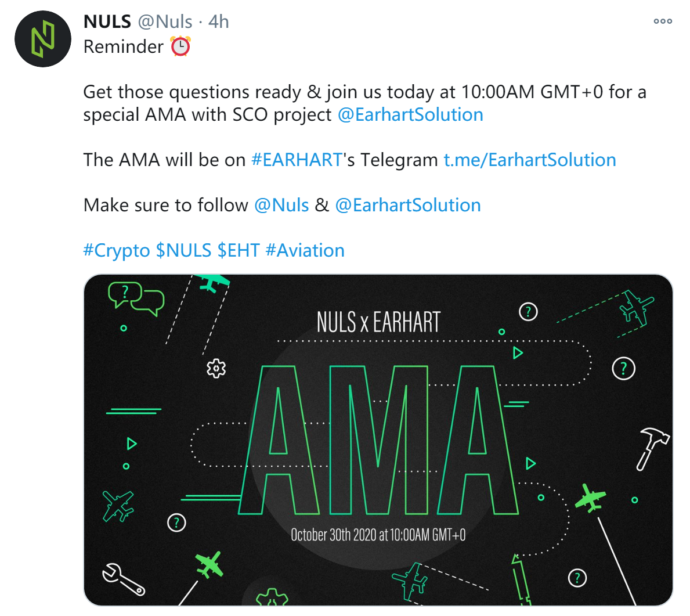Open the @Nuls handle in tweet header
The height and width of the screenshot is (616, 690).
point(165,21)
